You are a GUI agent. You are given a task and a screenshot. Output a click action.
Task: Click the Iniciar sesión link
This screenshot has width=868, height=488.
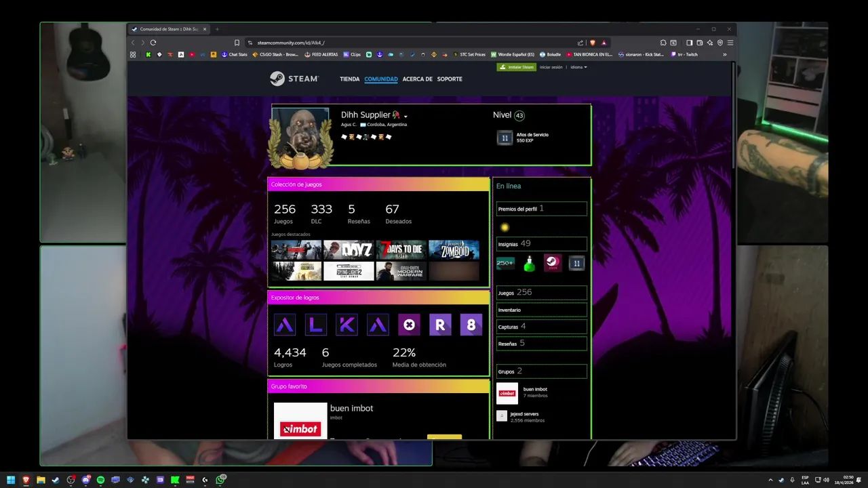(551, 67)
